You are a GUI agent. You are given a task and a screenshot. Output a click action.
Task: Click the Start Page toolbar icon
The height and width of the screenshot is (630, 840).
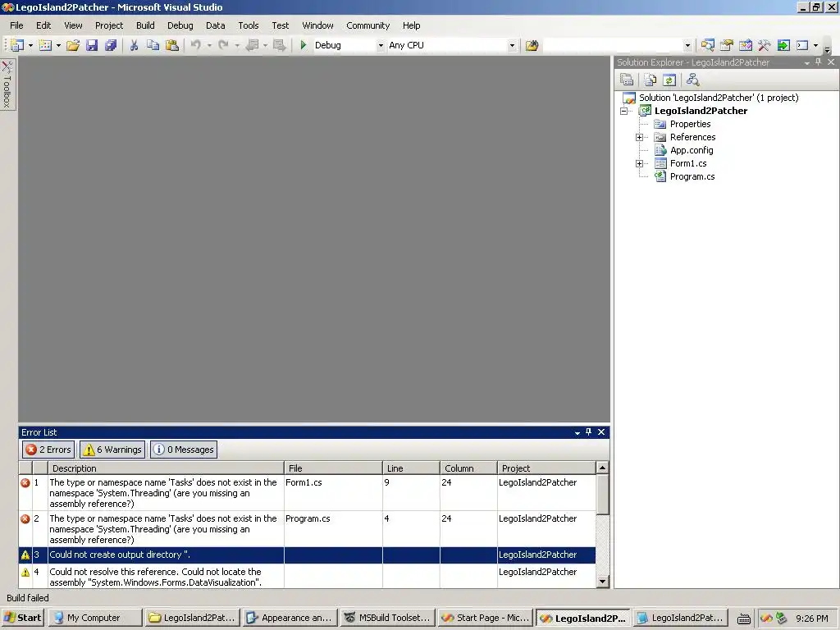point(783,46)
